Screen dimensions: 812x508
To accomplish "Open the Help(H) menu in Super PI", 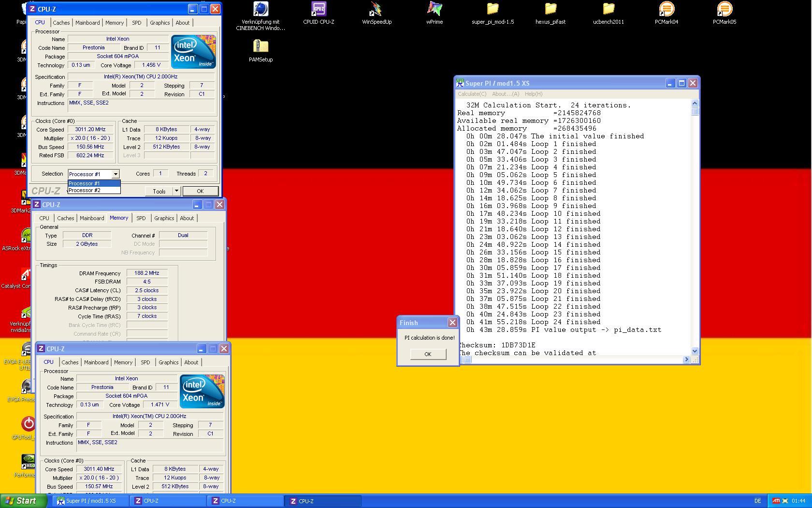I will point(534,94).
